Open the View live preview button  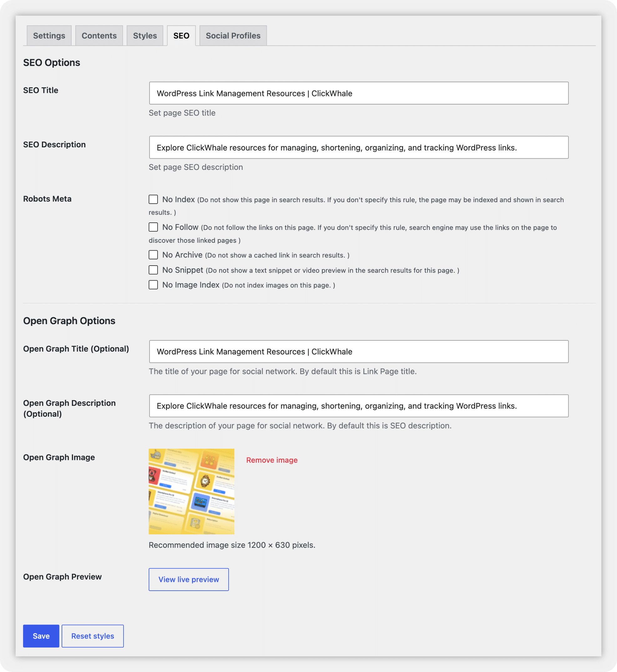coord(189,579)
